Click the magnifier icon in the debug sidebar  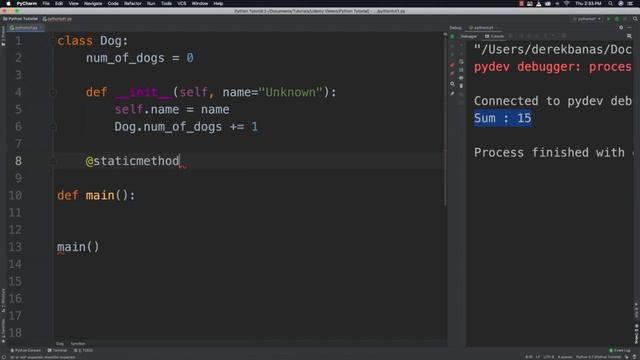click(x=452, y=84)
